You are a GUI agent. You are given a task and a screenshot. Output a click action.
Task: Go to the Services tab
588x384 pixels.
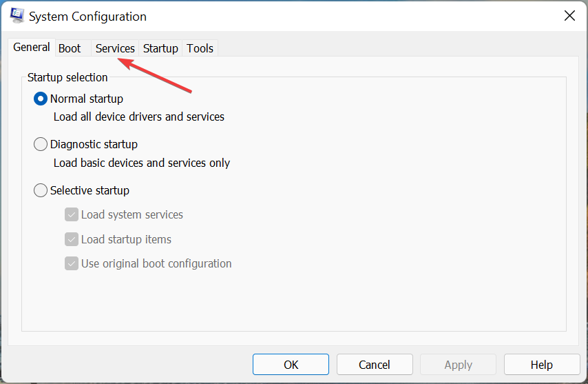tap(115, 48)
